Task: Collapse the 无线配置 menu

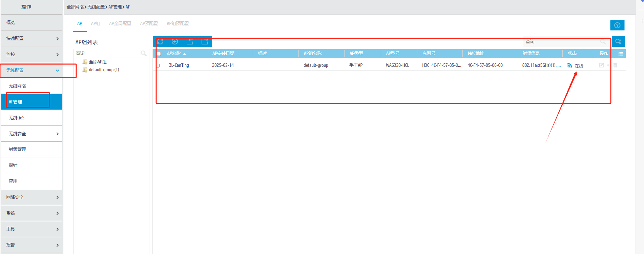Action: point(32,70)
